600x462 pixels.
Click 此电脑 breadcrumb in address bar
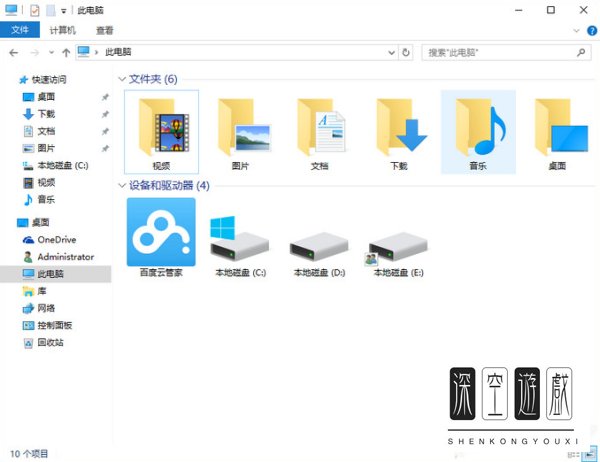pyautogui.click(x=118, y=52)
